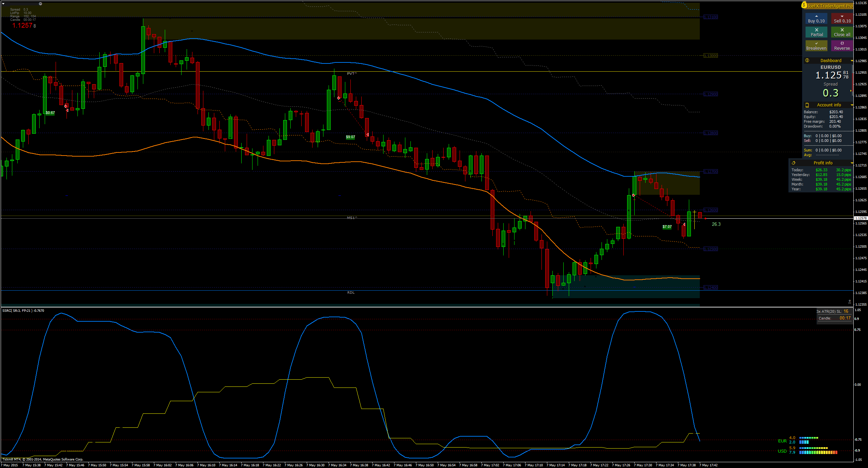Click the USD 7.9 strength color bar
The height and width of the screenshot is (468, 868).
pyautogui.click(x=818, y=453)
